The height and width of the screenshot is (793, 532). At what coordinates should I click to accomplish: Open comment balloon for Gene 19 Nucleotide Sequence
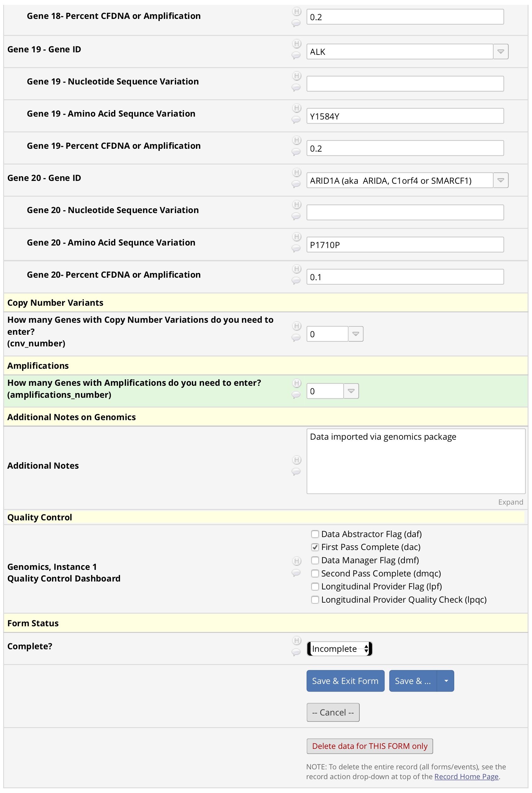pos(296,87)
